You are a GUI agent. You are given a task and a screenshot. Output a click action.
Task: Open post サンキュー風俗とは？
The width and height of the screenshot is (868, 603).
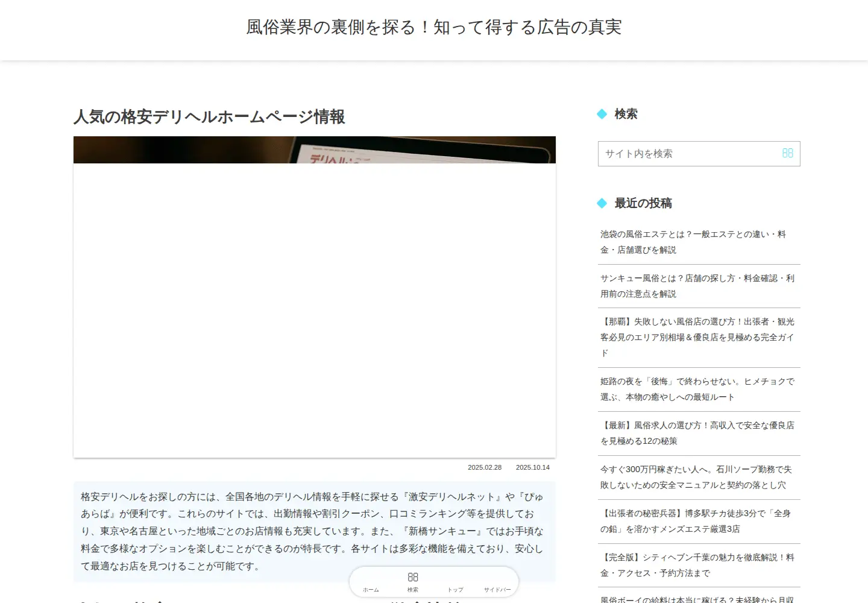(699, 286)
